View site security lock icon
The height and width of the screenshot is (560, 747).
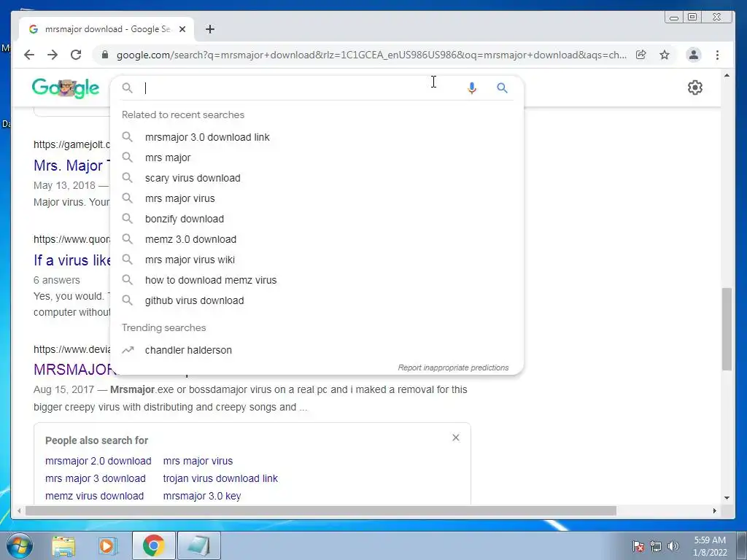click(105, 55)
